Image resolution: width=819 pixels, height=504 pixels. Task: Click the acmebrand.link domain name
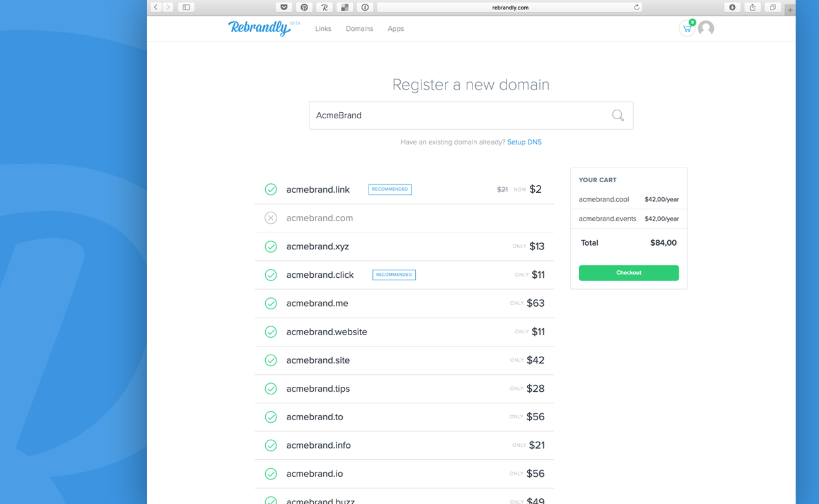pos(318,189)
